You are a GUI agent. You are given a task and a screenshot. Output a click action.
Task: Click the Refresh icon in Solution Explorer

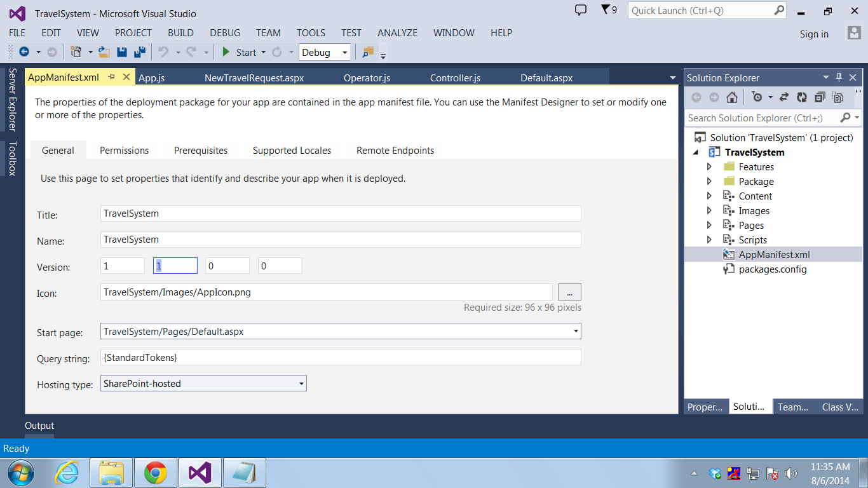tap(802, 97)
